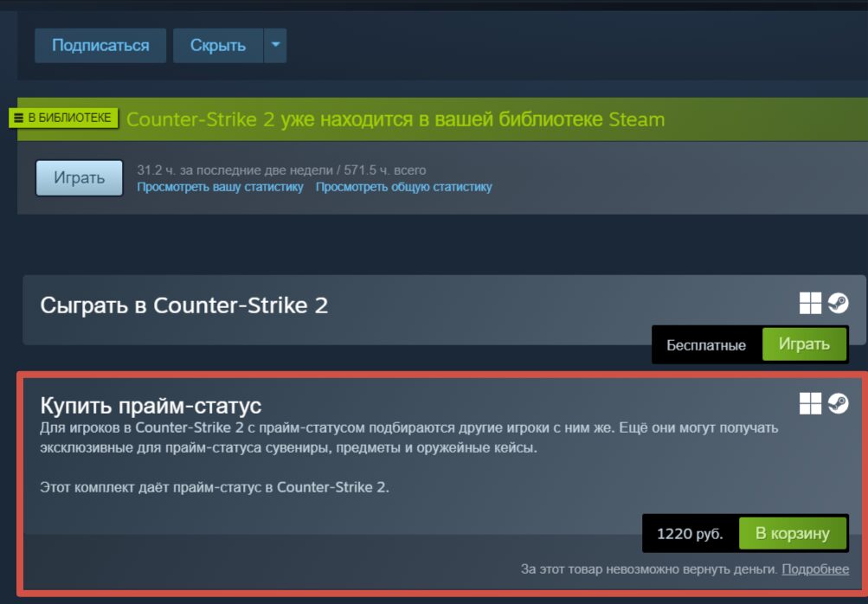Click the Сыграть в Counter-Strike 2 heading
Viewport: 868px width, 604px height.
(x=183, y=305)
